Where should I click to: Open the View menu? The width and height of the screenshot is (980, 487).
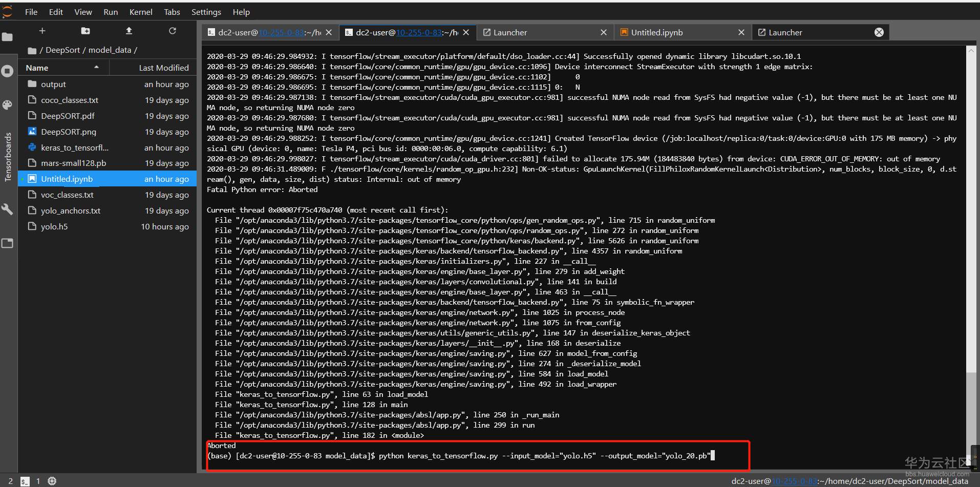click(x=83, y=12)
